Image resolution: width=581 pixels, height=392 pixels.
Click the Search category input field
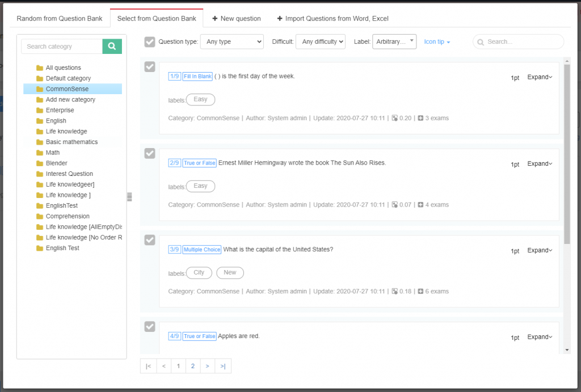62,47
